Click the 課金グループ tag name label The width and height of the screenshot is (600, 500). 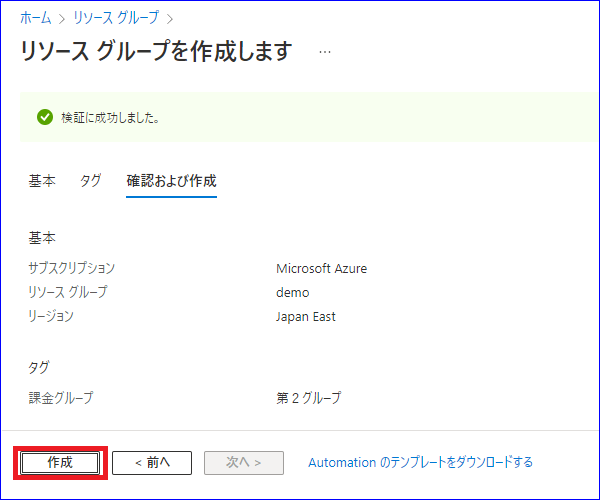[61, 398]
